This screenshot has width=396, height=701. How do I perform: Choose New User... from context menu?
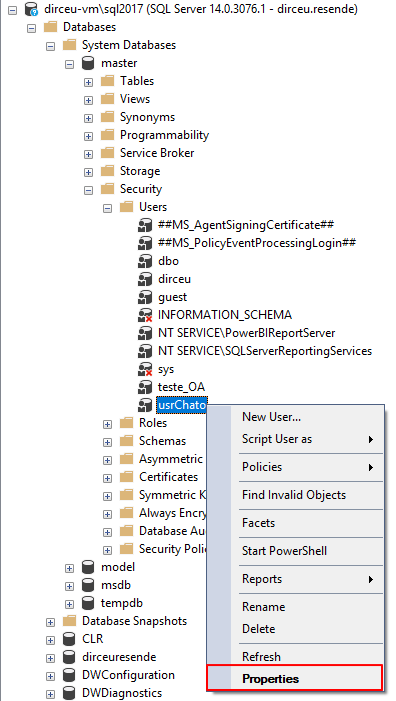coord(295,417)
